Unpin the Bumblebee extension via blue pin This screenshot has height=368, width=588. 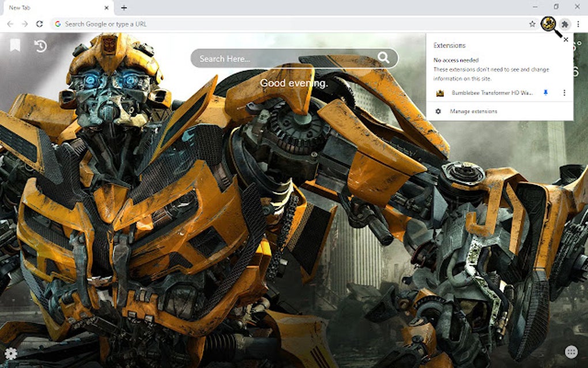coord(546,93)
